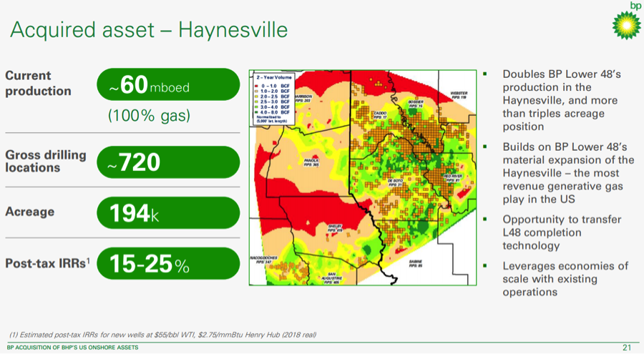Screen dimensions: 644x354
Task: Click the slide page number 21
Action: point(626,348)
